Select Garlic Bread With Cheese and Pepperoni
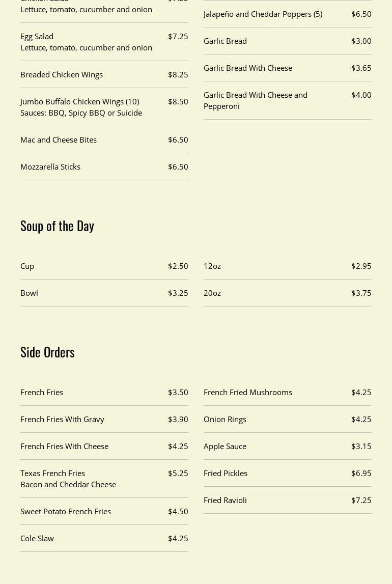 click(x=256, y=100)
